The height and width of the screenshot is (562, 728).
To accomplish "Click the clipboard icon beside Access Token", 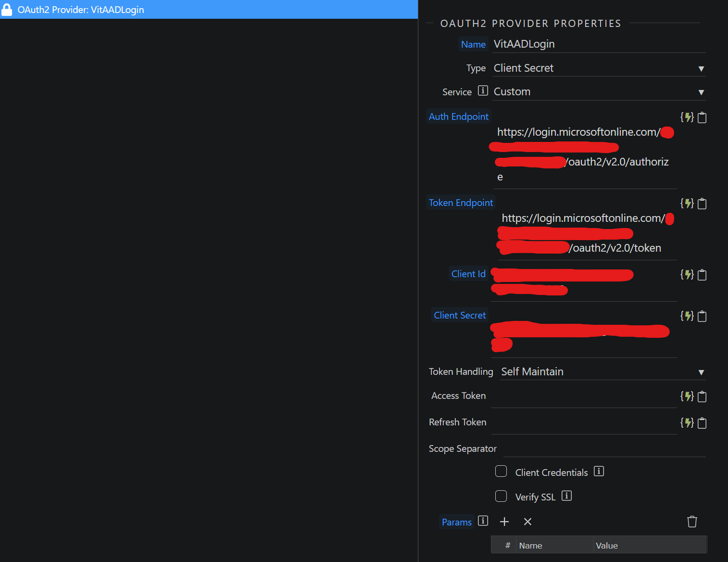I will [x=702, y=396].
